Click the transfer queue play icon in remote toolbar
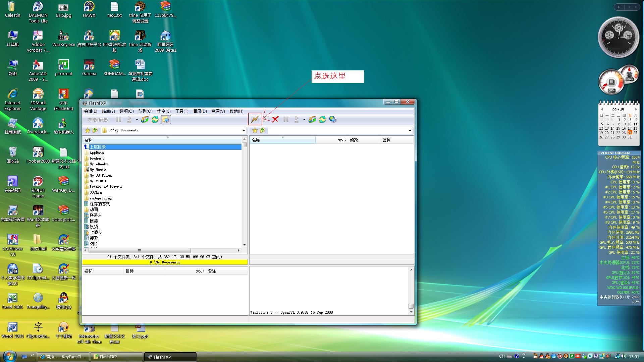Screen dimensions: 644x362 click(x=297, y=119)
